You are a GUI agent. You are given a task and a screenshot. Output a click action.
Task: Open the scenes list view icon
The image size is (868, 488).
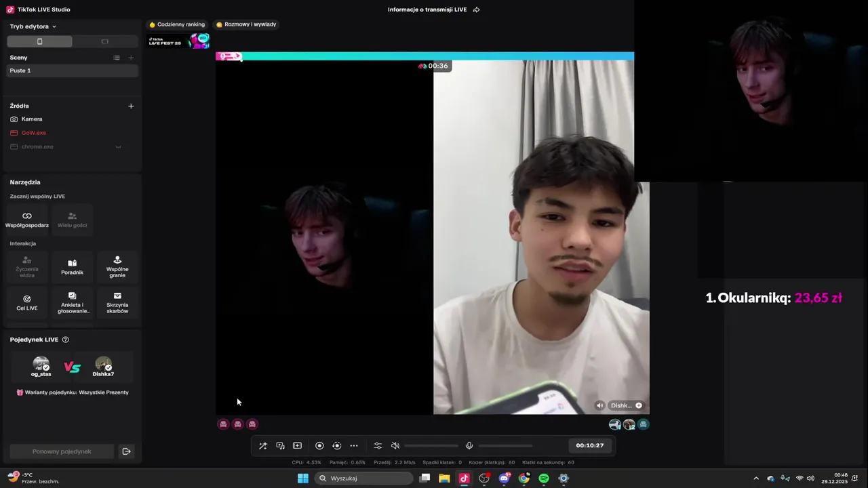tap(117, 58)
